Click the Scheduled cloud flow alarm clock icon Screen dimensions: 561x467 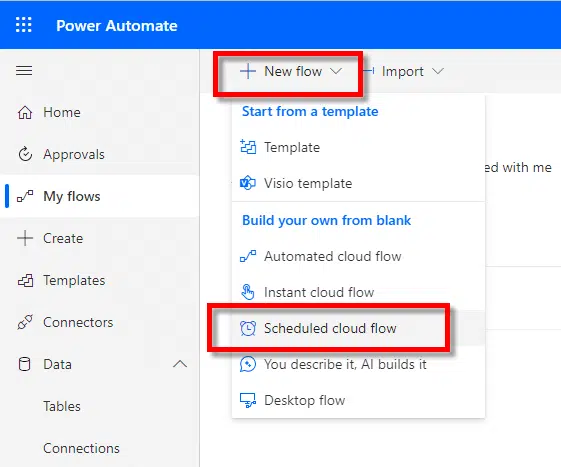click(x=248, y=328)
